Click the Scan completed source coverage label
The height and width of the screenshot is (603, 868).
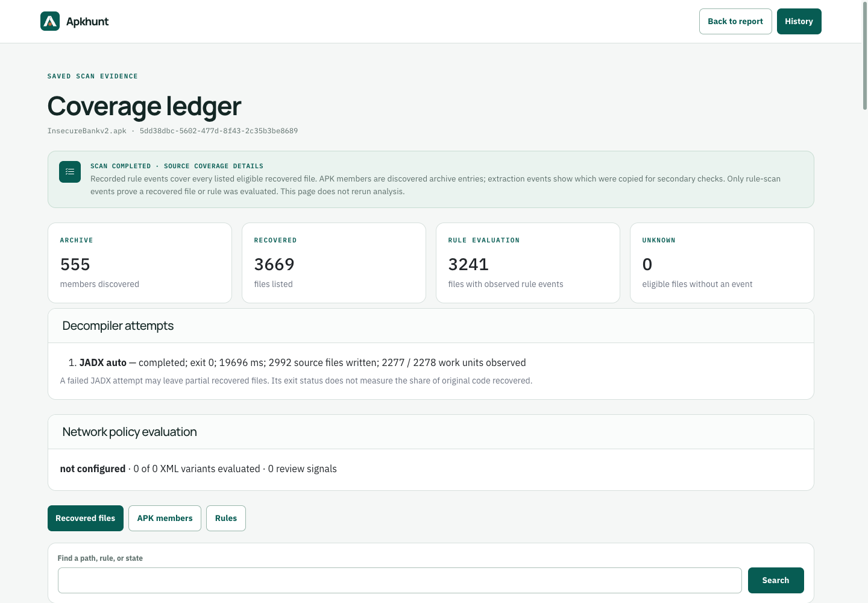[177, 166]
